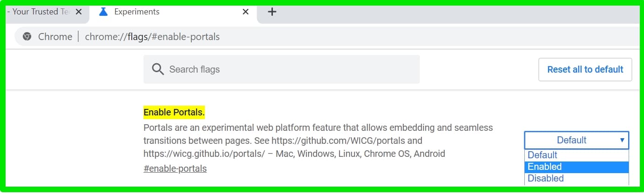The height and width of the screenshot is (195, 644).
Task: Choose Disabled from the dropdown list
Action: click(x=576, y=178)
